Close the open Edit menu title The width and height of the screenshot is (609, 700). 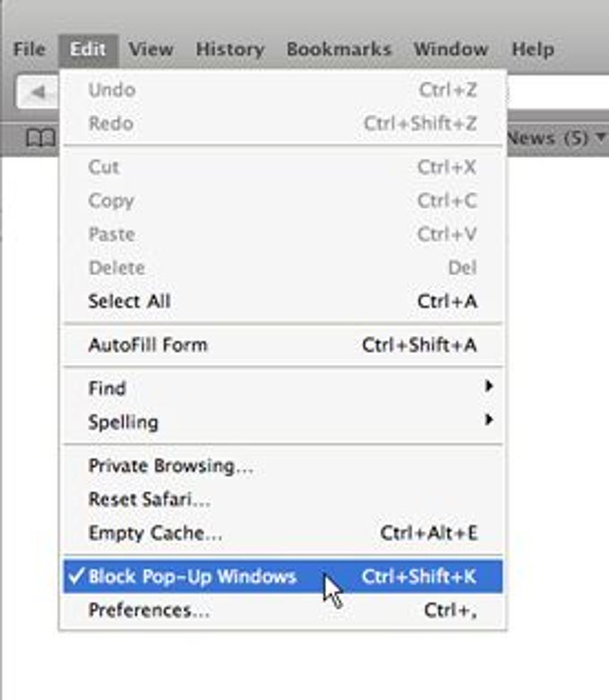click(88, 49)
